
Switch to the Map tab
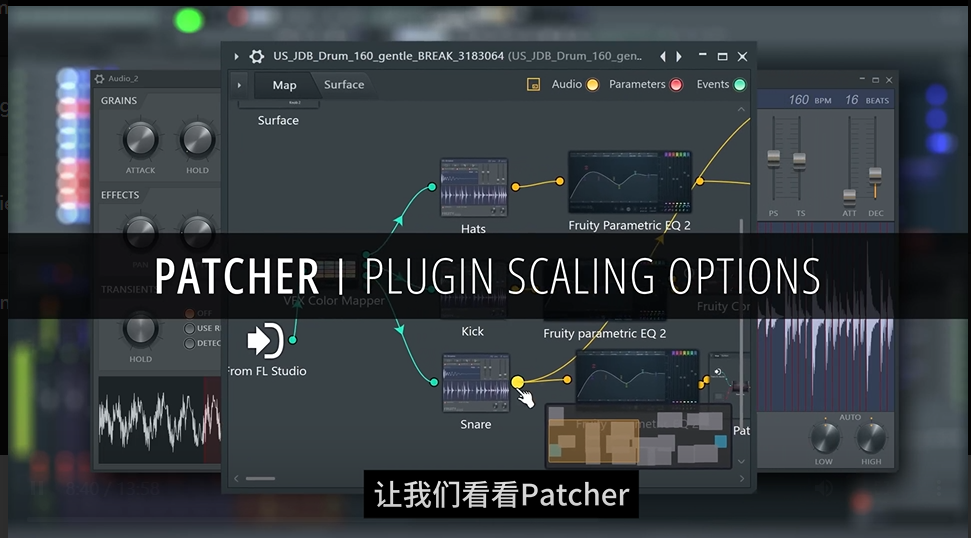284,85
